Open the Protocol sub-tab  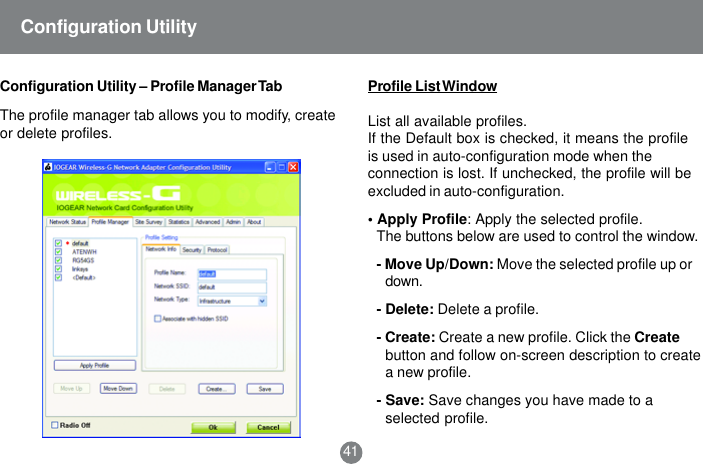click(217, 250)
